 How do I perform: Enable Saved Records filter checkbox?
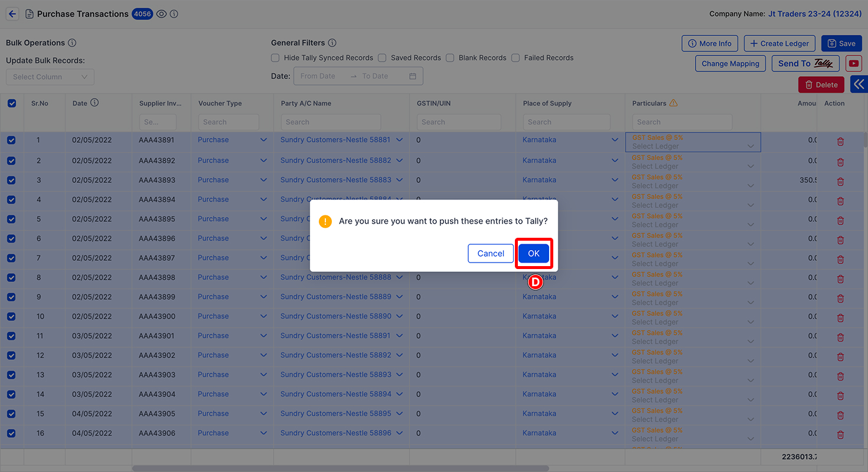pyautogui.click(x=382, y=58)
